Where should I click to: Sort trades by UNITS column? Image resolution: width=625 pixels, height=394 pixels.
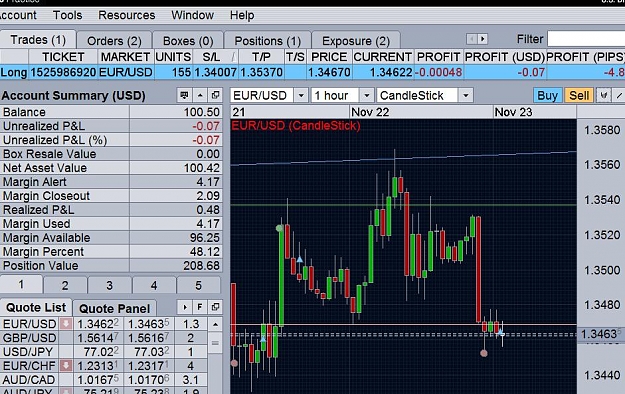click(173, 57)
